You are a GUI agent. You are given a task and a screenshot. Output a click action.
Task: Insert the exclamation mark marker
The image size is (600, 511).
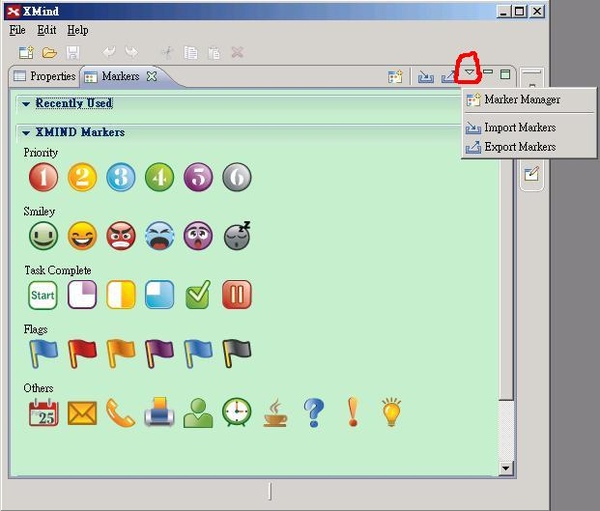pos(353,412)
